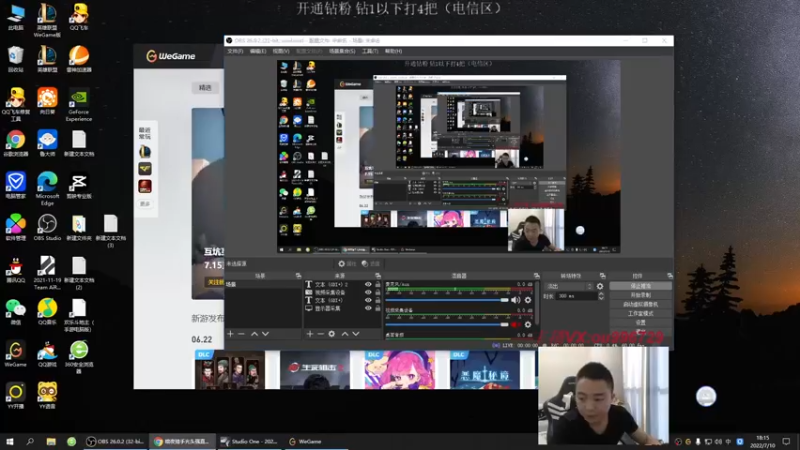Screen dimensions: 800x450
Task: Open OBS 场景集合 menu
Action: coord(342,51)
